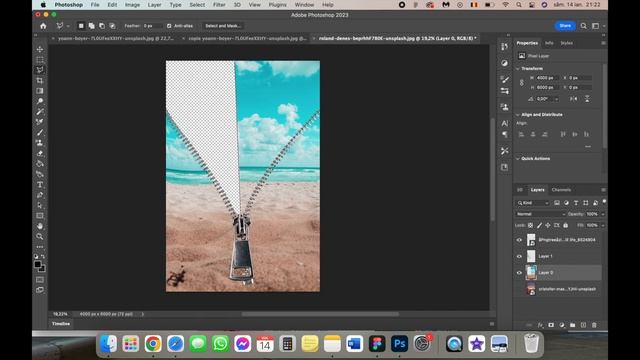Select the Move tool

[40, 49]
